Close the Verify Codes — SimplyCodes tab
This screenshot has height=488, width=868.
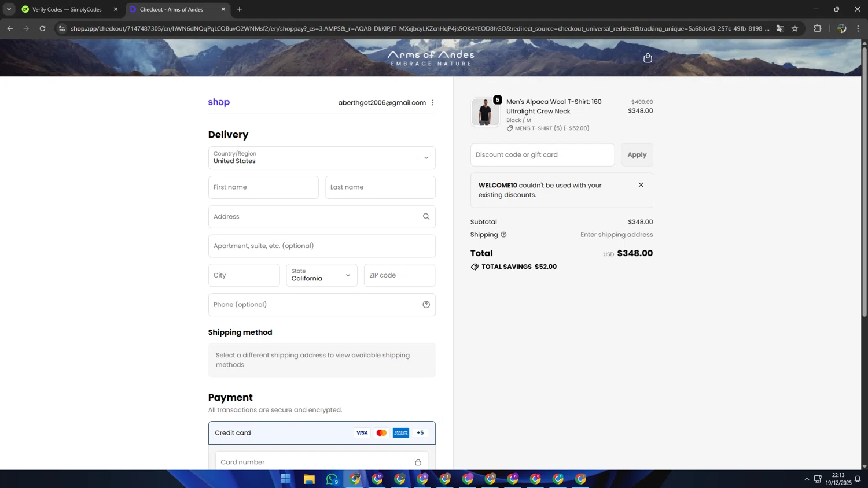(x=116, y=9)
